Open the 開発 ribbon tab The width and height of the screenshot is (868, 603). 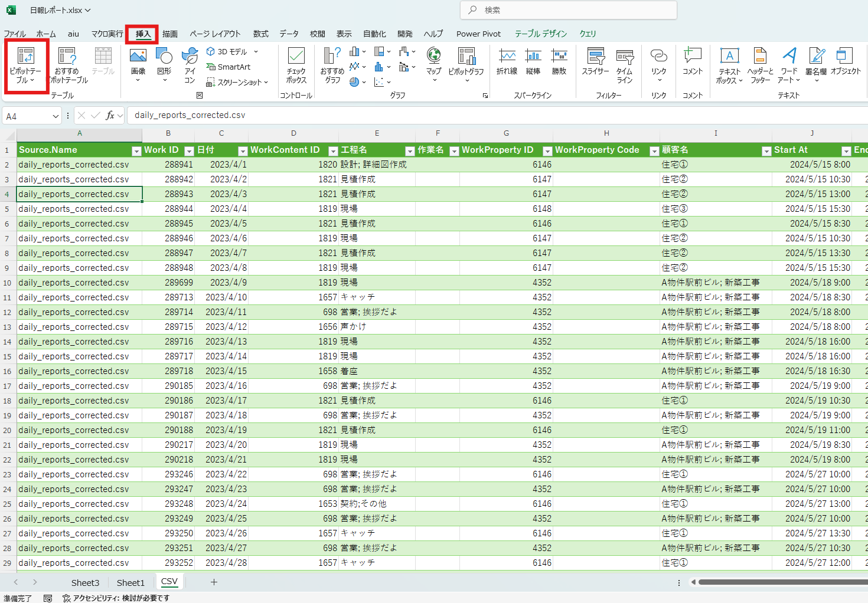click(x=405, y=34)
